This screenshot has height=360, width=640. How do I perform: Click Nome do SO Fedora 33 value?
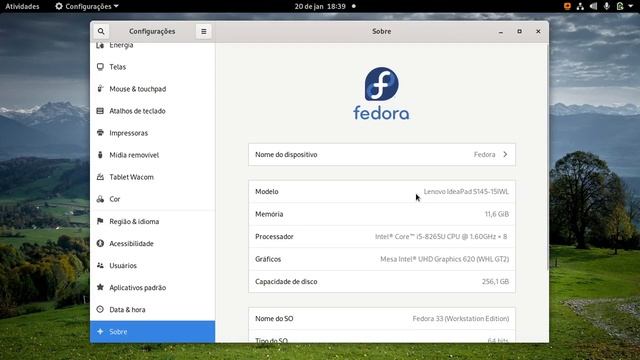[x=460, y=318]
